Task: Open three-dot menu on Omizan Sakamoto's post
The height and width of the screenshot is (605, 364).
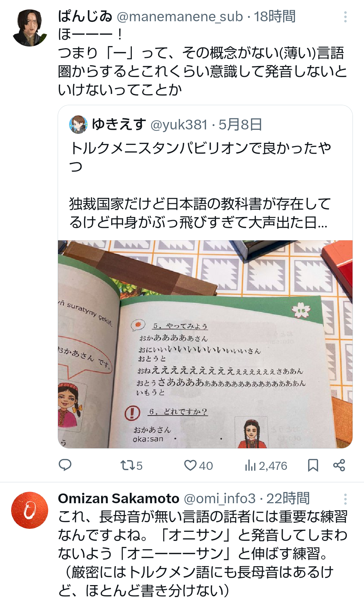Action: click(345, 499)
